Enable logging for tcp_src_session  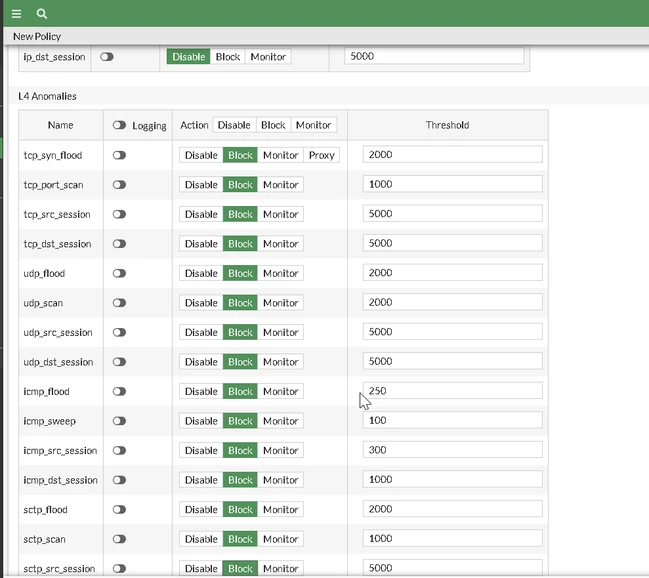(119, 214)
